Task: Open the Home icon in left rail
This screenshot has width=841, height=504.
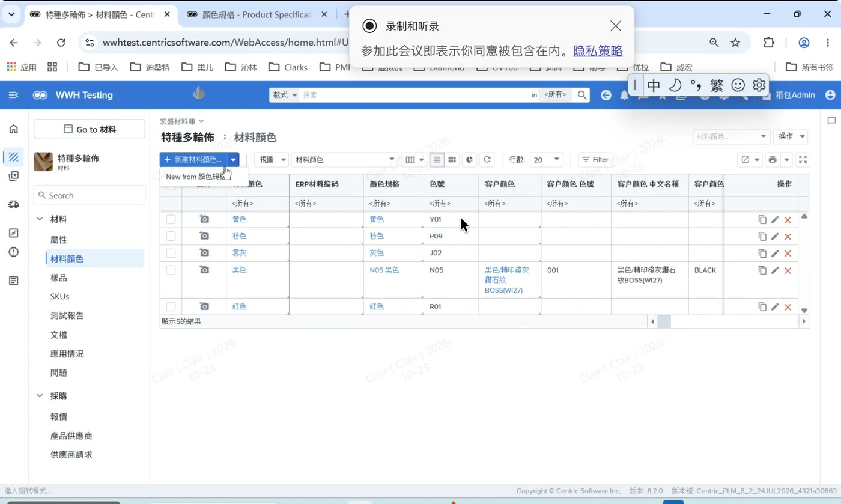Action: point(13,129)
